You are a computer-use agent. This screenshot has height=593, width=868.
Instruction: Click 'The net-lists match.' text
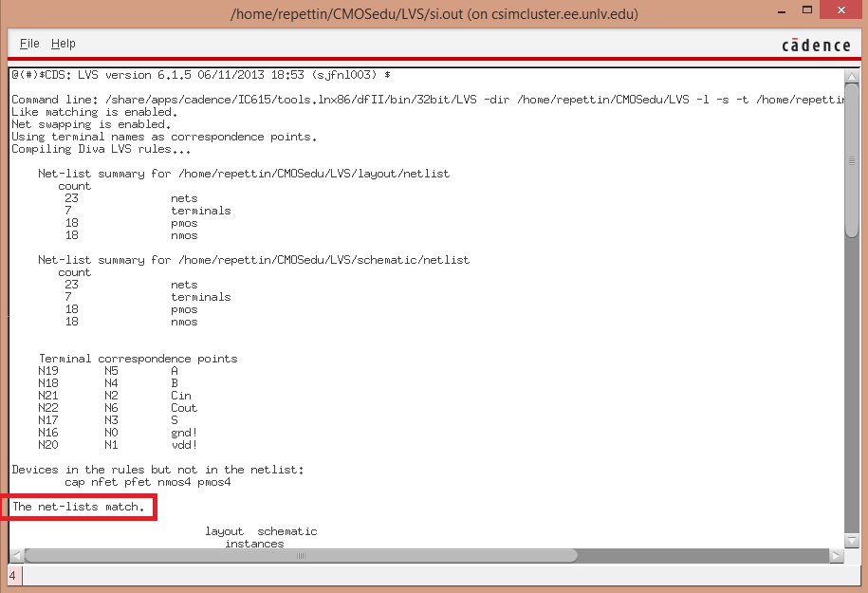click(x=78, y=507)
